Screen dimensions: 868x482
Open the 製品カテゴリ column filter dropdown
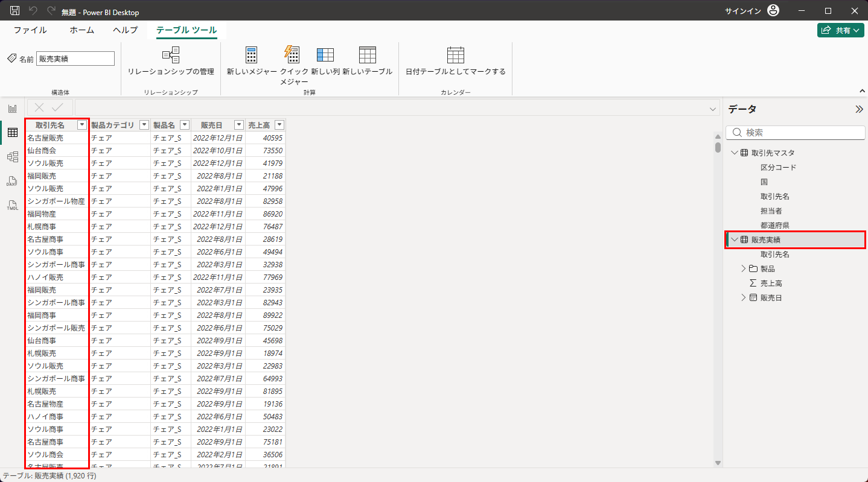[144, 125]
